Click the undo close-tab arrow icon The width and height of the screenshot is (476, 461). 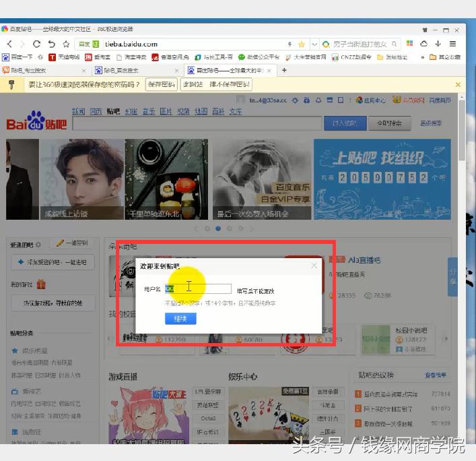point(52,44)
